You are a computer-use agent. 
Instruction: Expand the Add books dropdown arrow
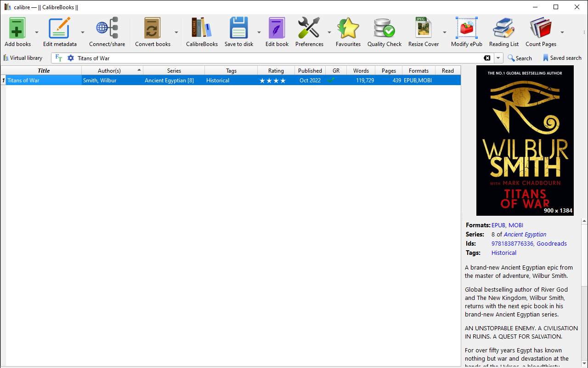37,32
